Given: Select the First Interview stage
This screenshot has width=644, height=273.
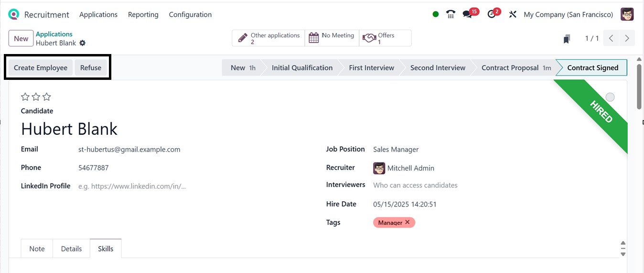Looking at the screenshot, I should pyautogui.click(x=371, y=67).
